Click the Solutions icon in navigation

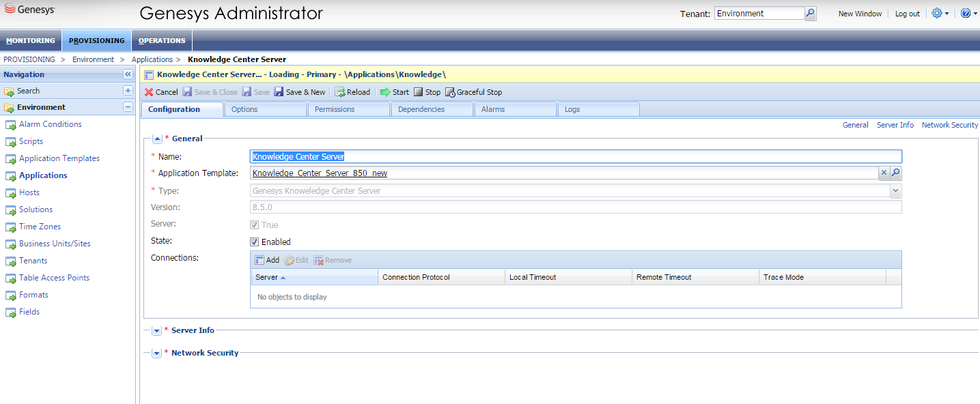11,210
